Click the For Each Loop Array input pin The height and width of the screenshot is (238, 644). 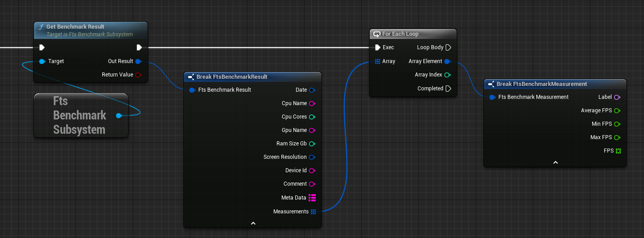click(x=377, y=61)
